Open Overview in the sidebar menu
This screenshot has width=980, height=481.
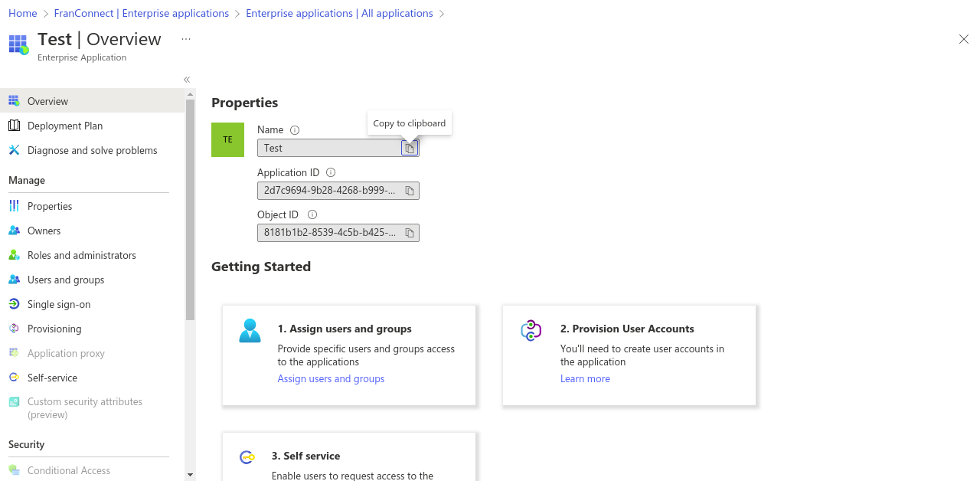click(92, 101)
